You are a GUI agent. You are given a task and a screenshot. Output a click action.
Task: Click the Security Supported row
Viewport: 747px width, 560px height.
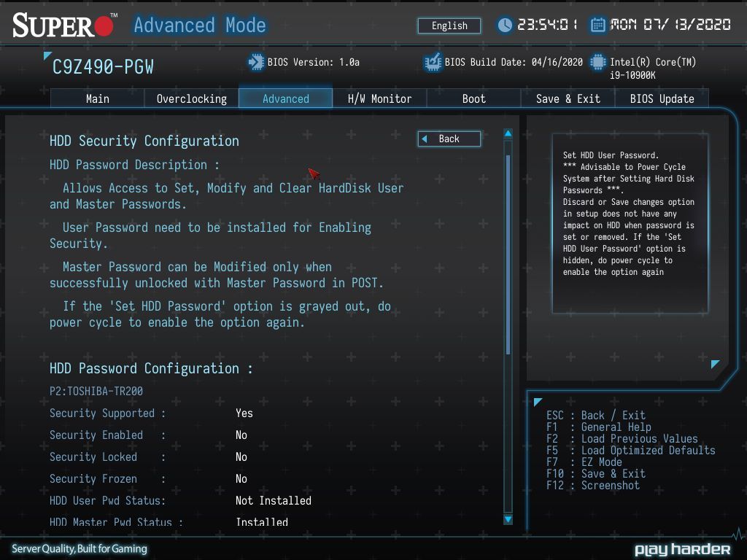pos(152,413)
